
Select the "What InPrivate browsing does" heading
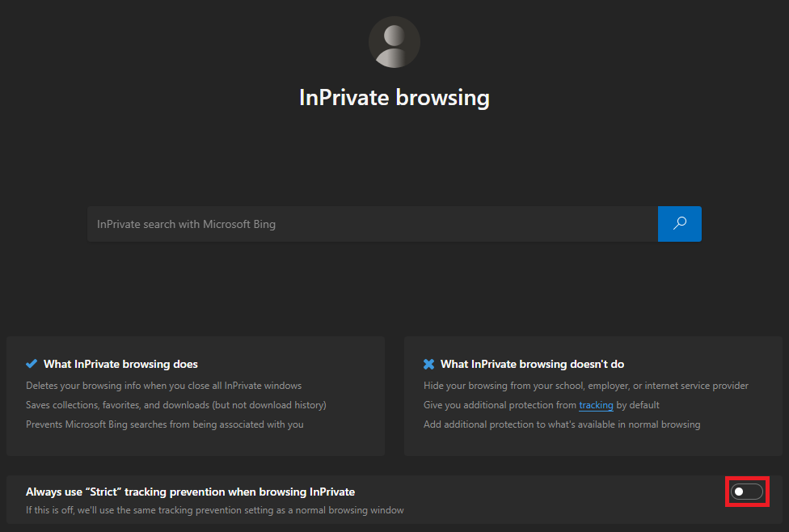[x=120, y=364]
